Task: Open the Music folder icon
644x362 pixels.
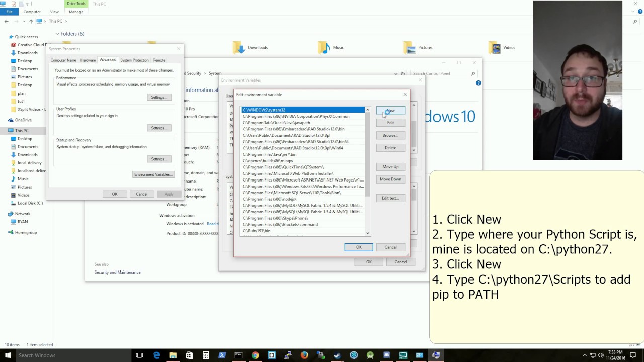Action: click(x=324, y=47)
